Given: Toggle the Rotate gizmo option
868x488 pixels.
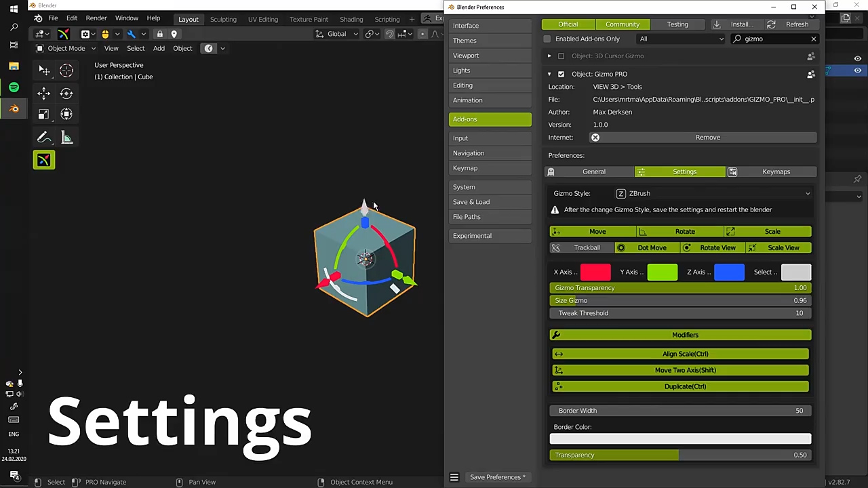Looking at the screenshot, I should tap(680, 232).
